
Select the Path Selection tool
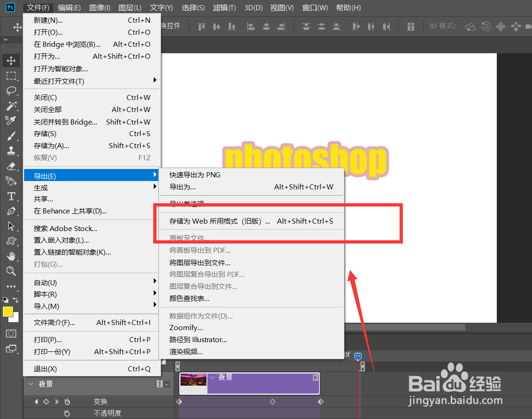point(11,226)
